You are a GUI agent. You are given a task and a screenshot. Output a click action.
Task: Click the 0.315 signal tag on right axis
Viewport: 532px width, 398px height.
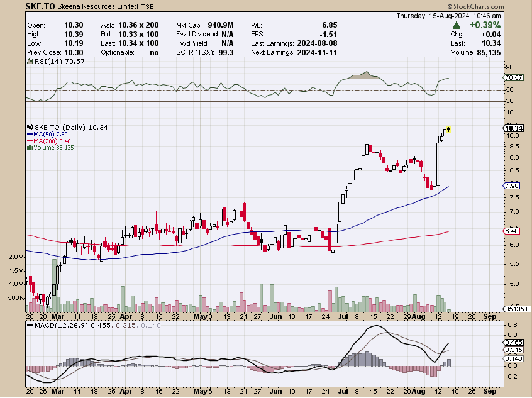pos(514,350)
